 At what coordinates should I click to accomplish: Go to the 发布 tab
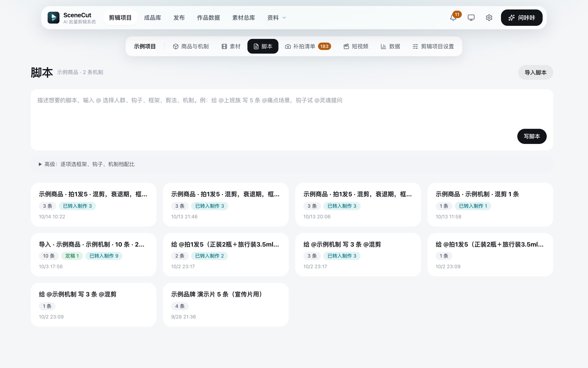[179, 18]
